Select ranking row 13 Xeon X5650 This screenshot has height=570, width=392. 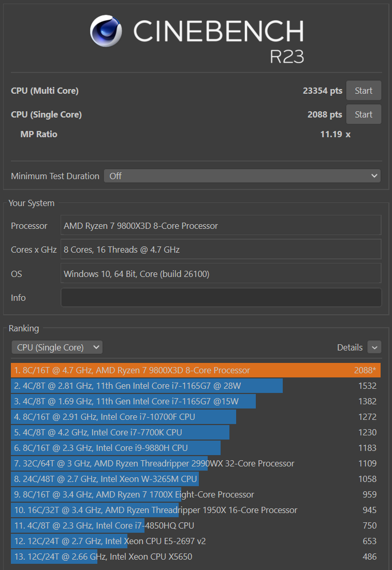pyautogui.click(x=196, y=557)
